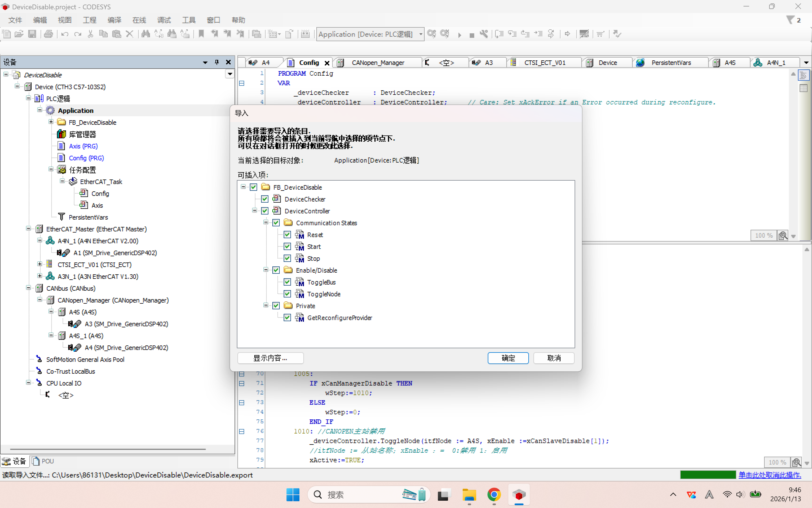Collapse the Enable/Disable folder in import dialog
The width and height of the screenshot is (812, 508).
point(266,270)
